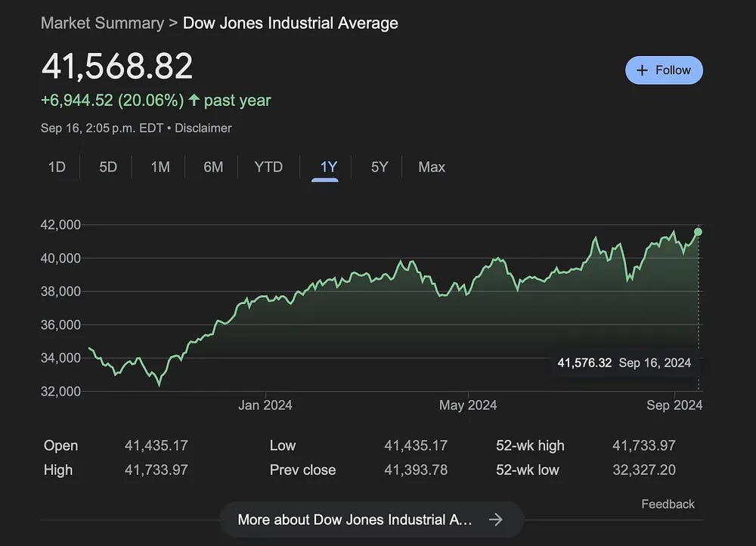Click the May 2024 axis label
This screenshot has width=756, height=546.
[x=468, y=405]
